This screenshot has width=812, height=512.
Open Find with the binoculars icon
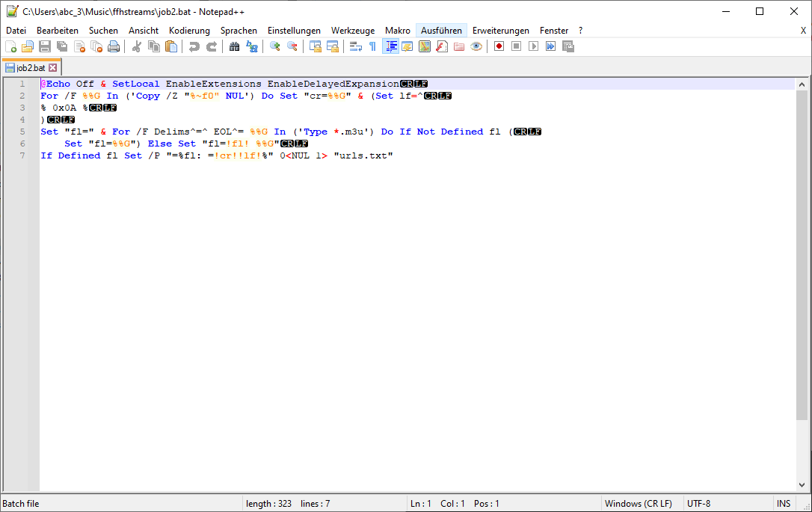[x=235, y=46]
